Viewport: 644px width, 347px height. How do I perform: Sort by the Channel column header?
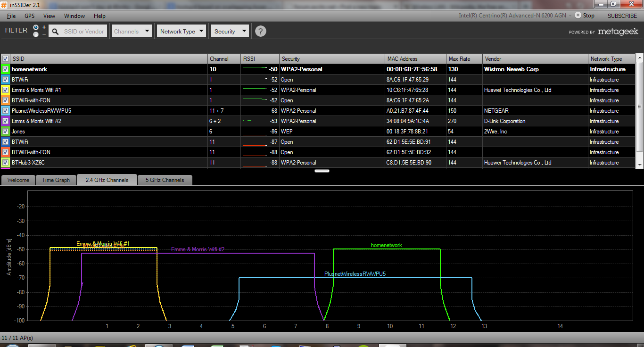point(224,59)
